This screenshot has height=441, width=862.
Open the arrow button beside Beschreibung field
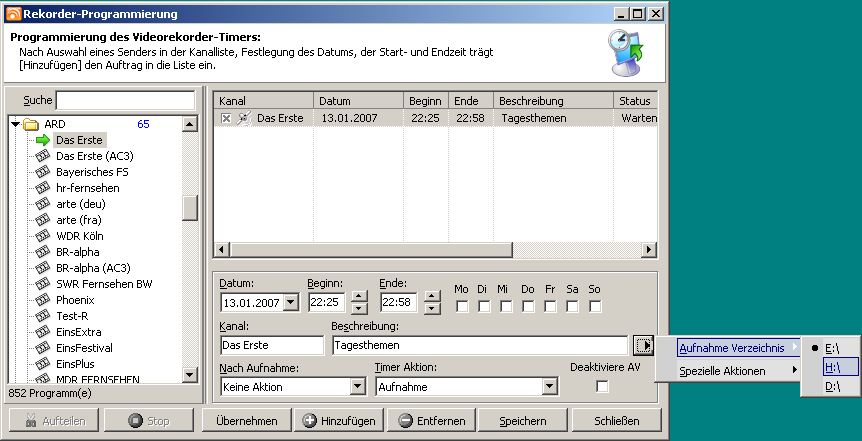[x=643, y=345]
